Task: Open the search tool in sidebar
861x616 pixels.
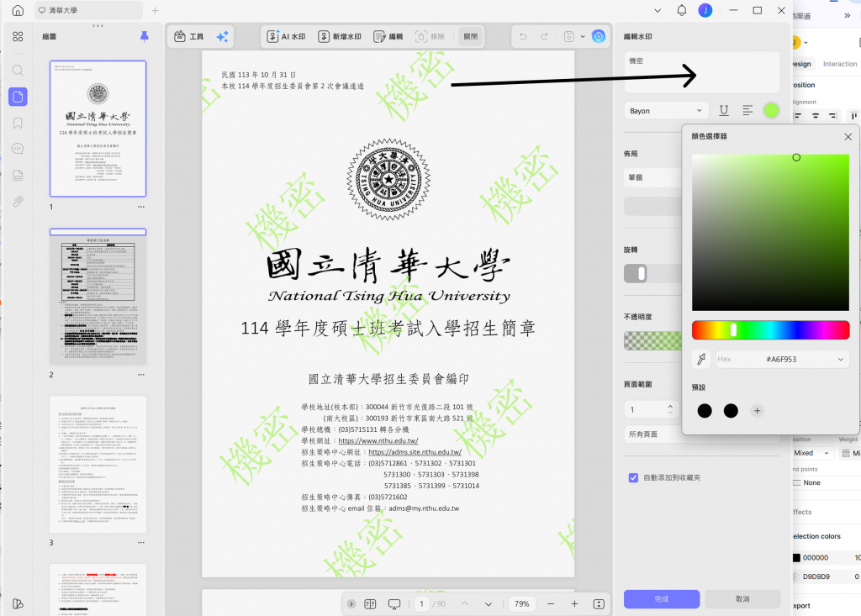Action: [18, 71]
